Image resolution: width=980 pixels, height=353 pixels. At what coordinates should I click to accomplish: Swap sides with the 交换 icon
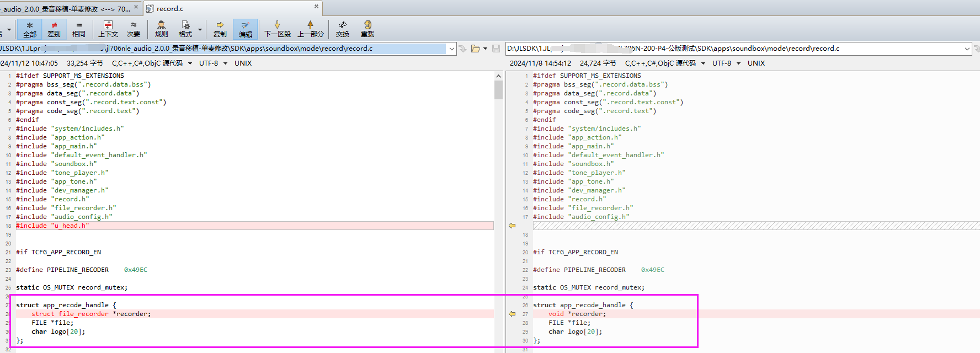coord(343,29)
